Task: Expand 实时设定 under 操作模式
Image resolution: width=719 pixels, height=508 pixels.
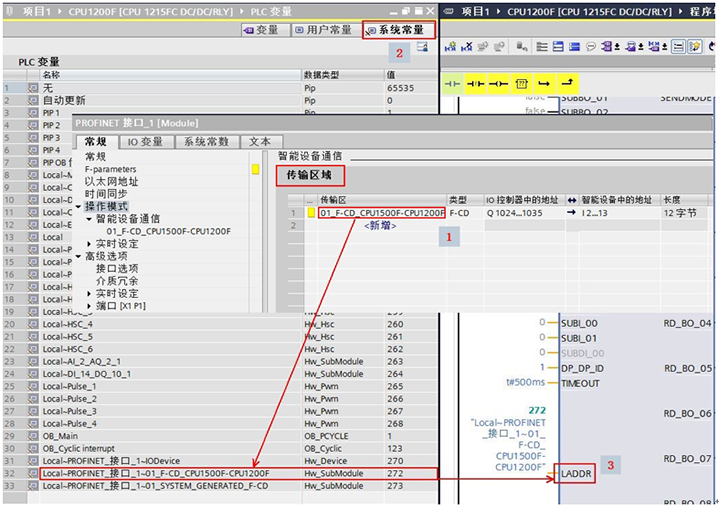Action: click(x=89, y=244)
